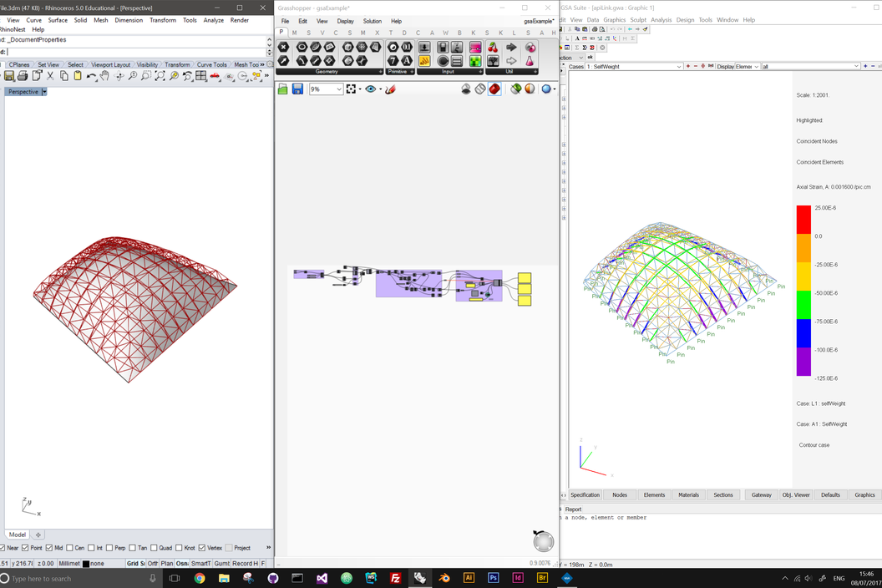Viewport: 882px width, 588px height.
Task: Click the Zoom Extents icon in Rhino
Action: click(x=160, y=76)
